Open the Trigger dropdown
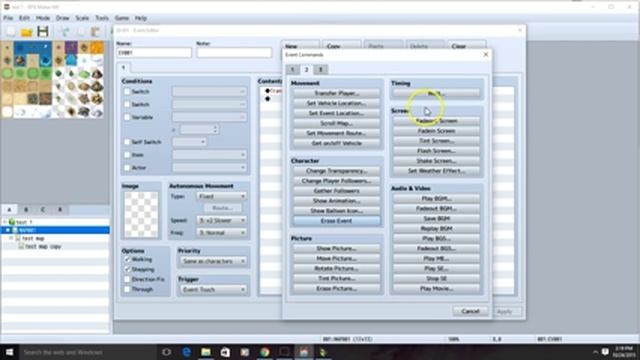This screenshot has height=360, width=640. point(213,289)
